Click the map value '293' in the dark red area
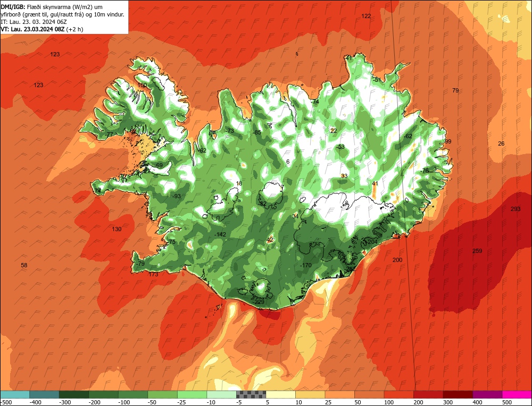Image resolution: width=532 pixels, height=406 pixels. (516, 209)
